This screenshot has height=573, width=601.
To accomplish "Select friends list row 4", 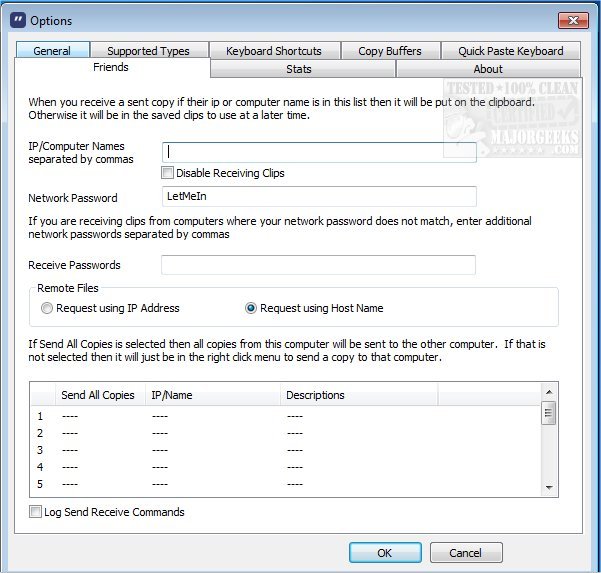I will 286,467.
